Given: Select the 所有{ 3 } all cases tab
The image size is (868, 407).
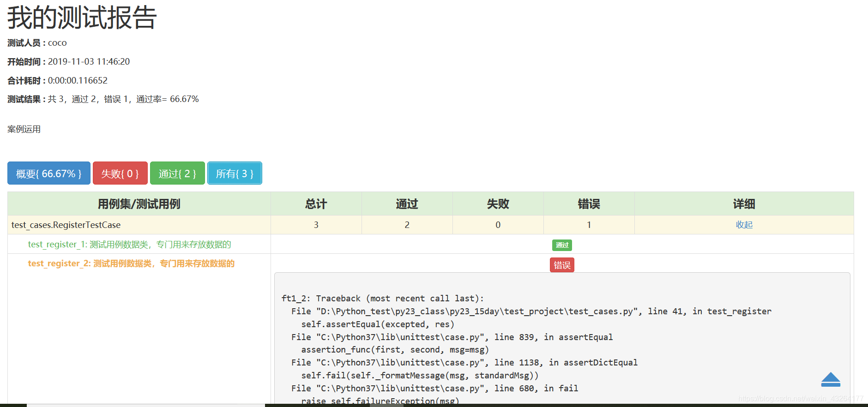Looking at the screenshot, I should [x=235, y=174].
